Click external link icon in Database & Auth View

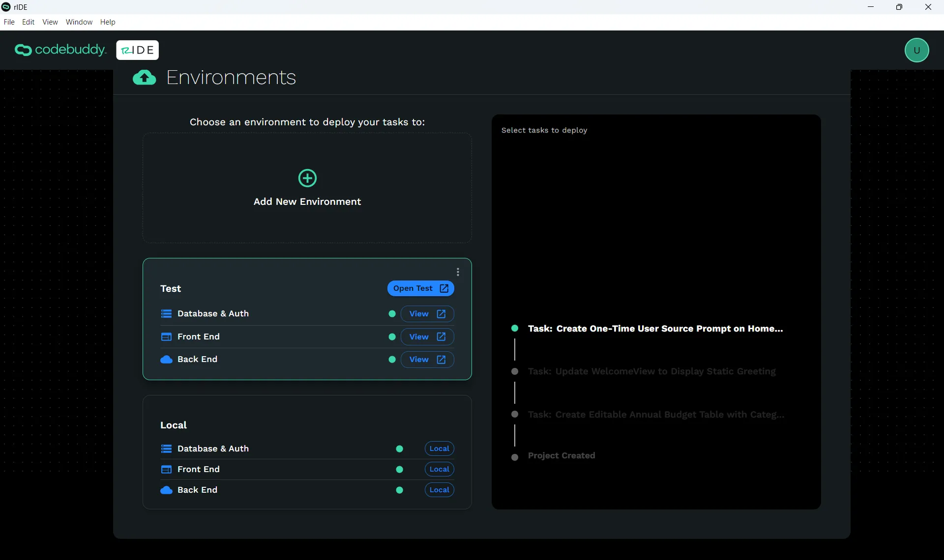[x=441, y=314]
